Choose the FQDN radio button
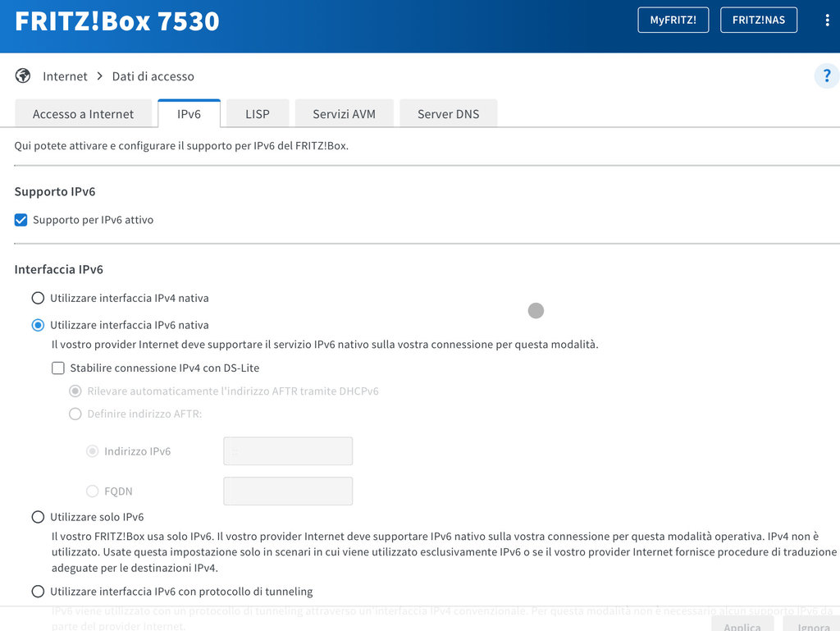 (92, 492)
